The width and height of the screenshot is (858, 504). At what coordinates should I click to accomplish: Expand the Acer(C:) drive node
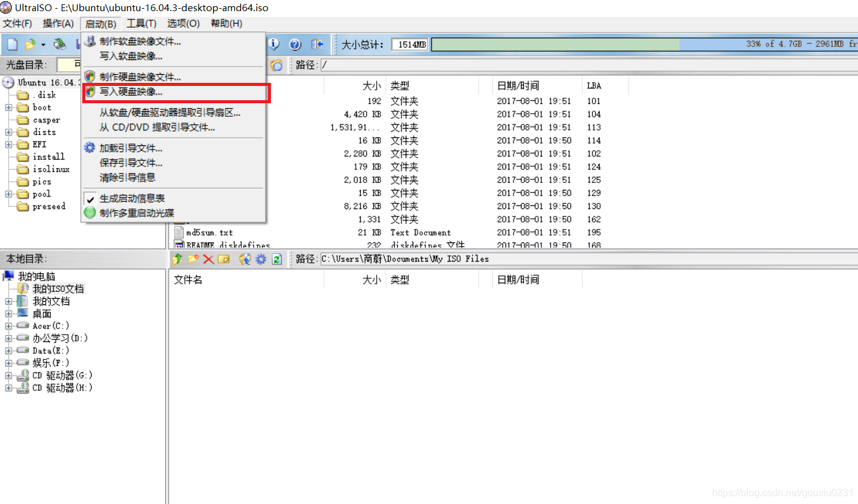(9, 326)
